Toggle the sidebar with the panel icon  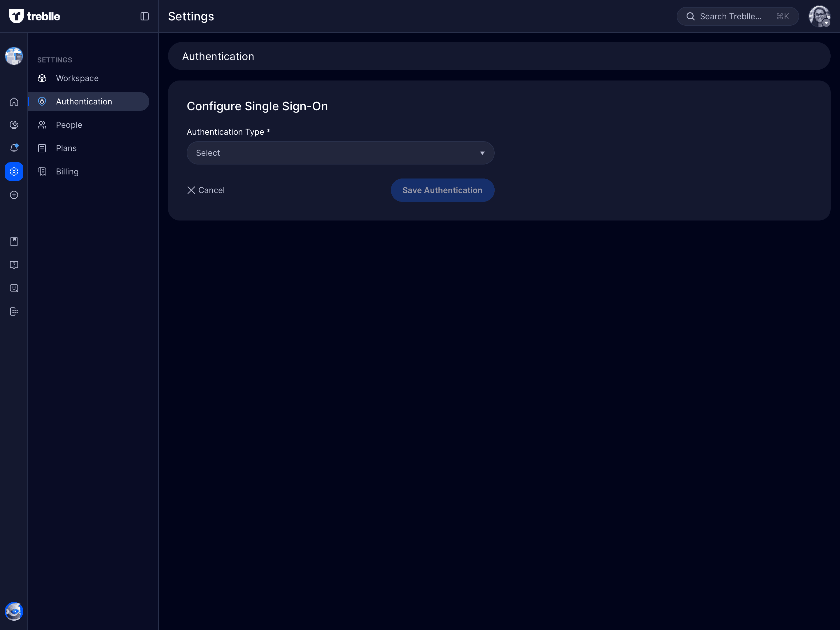pos(144,16)
